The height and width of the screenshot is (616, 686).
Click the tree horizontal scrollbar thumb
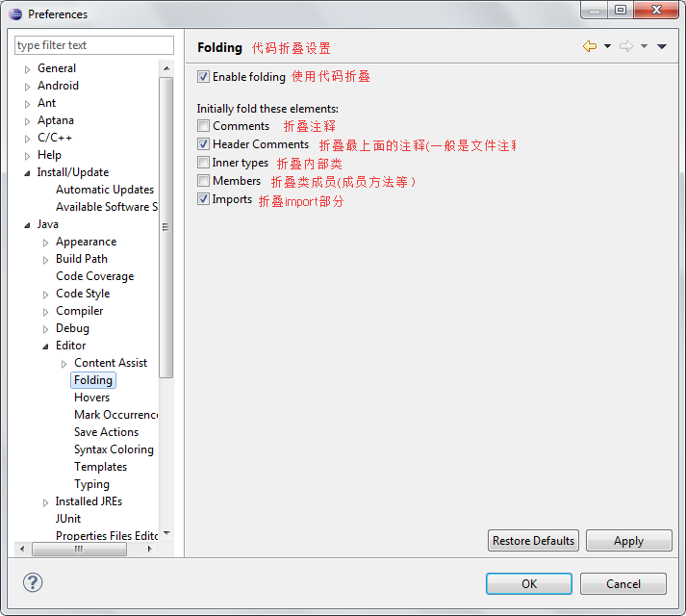(79, 549)
